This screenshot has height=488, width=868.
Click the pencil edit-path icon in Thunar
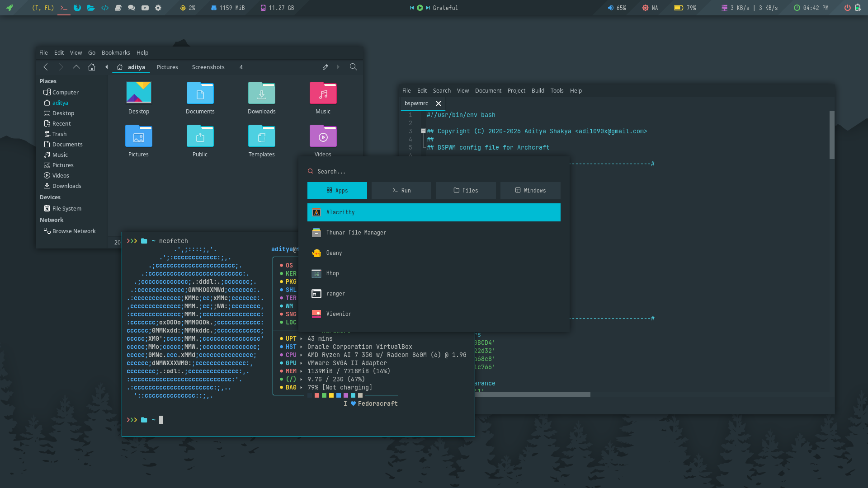pos(325,67)
